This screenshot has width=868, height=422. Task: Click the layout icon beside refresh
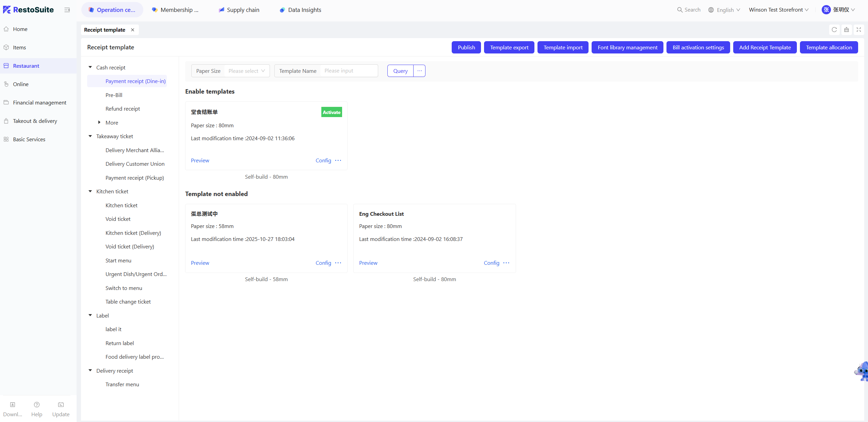point(846,30)
